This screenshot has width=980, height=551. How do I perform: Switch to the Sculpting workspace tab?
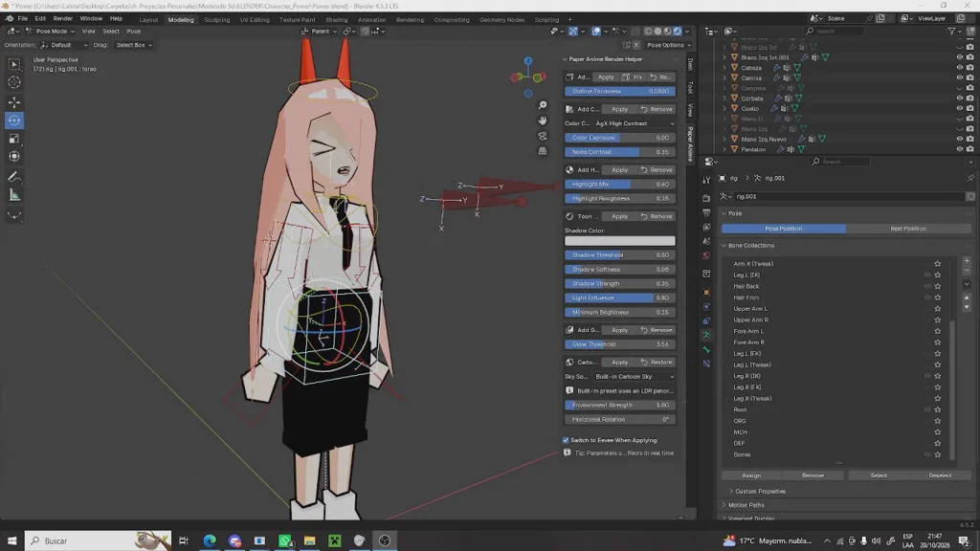(217, 19)
